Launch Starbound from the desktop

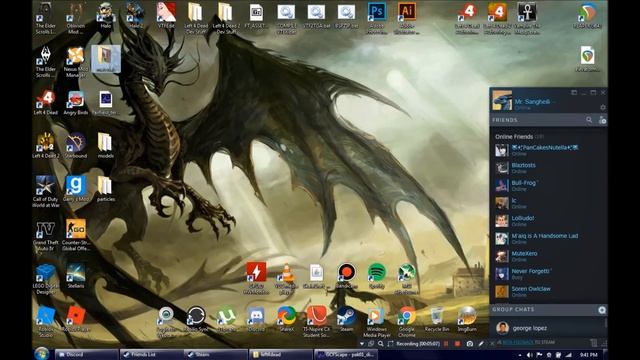click(x=76, y=146)
